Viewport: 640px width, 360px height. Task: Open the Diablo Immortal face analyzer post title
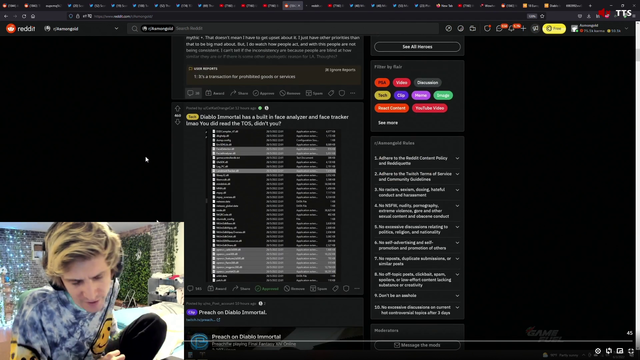tap(267, 120)
